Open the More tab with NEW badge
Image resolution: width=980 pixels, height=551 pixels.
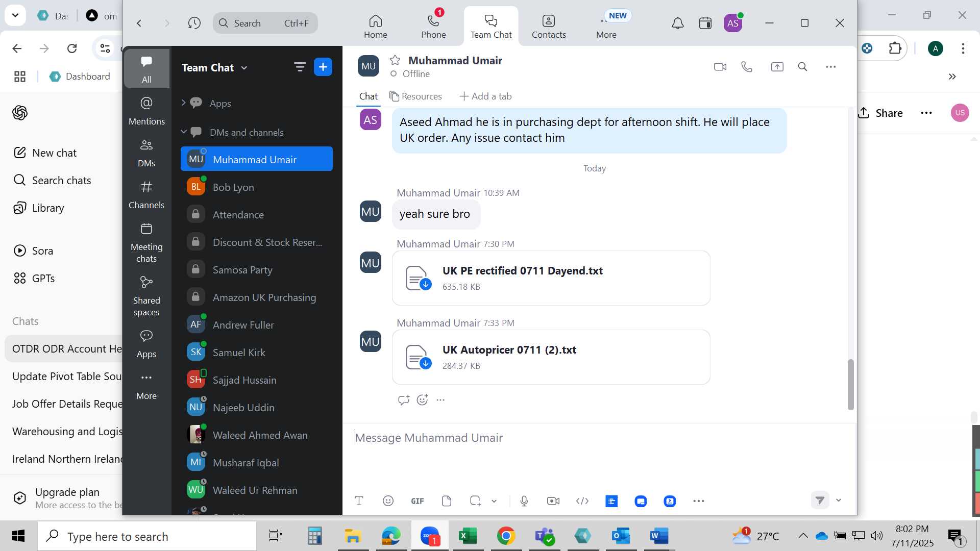point(606,27)
